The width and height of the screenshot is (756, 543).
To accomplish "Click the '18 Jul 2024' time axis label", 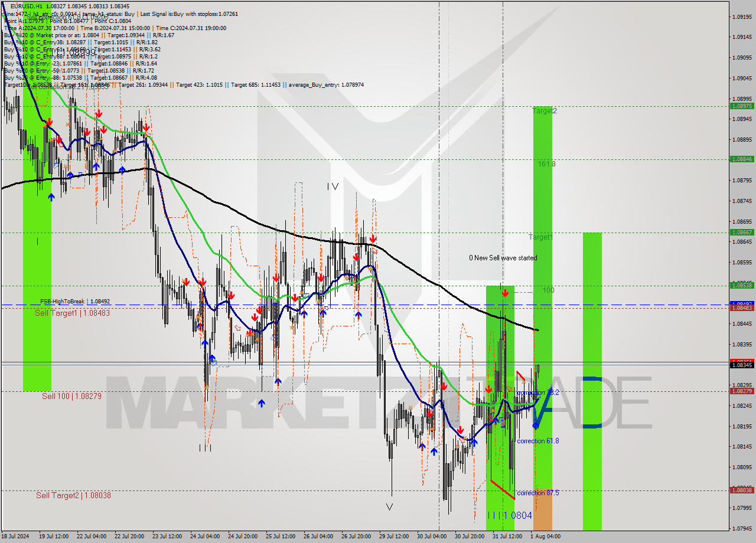I will [15, 536].
